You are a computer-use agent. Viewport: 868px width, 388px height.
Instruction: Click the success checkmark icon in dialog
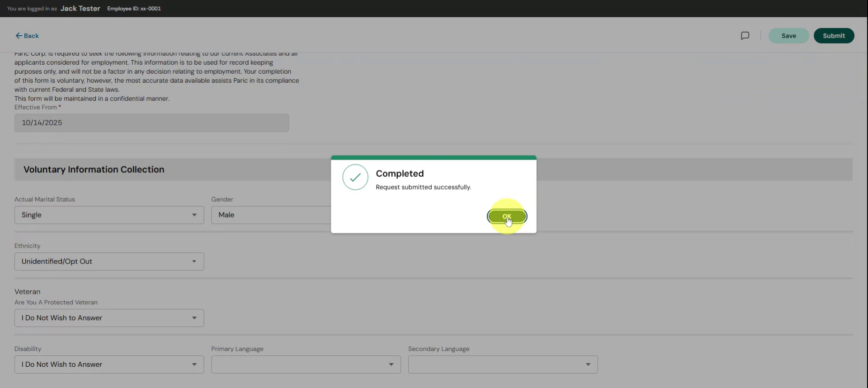[355, 177]
